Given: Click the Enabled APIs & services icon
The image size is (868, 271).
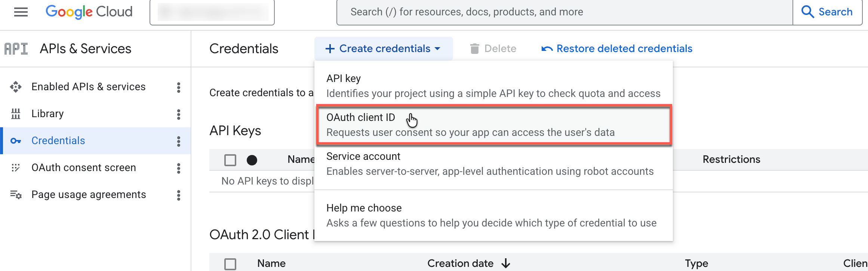Looking at the screenshot, I should [x=16, y=87].
